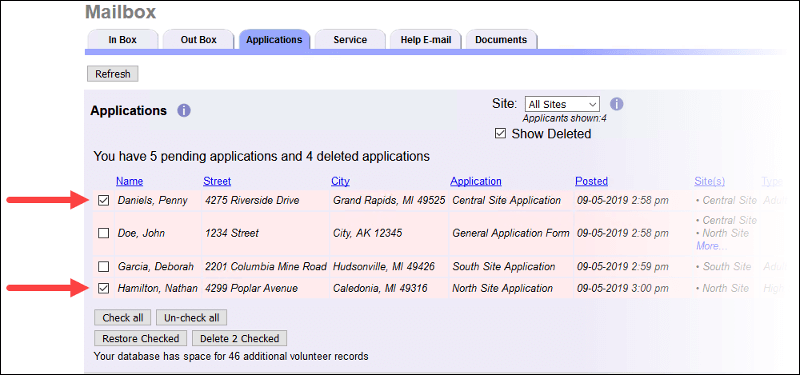Click the city Hudsonville, MI 49426
This screenshot has width=800, height=375.
pyautogui.click(x=384, y=266)
